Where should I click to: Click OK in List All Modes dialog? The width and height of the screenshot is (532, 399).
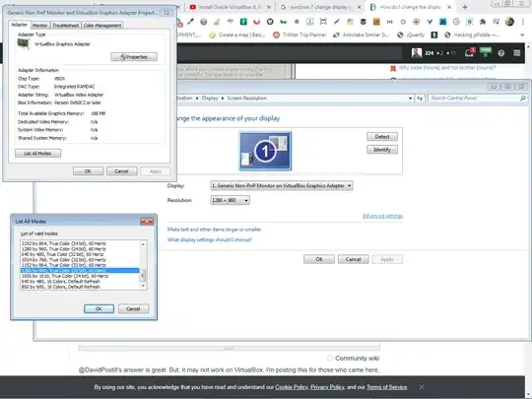[99, 308]
